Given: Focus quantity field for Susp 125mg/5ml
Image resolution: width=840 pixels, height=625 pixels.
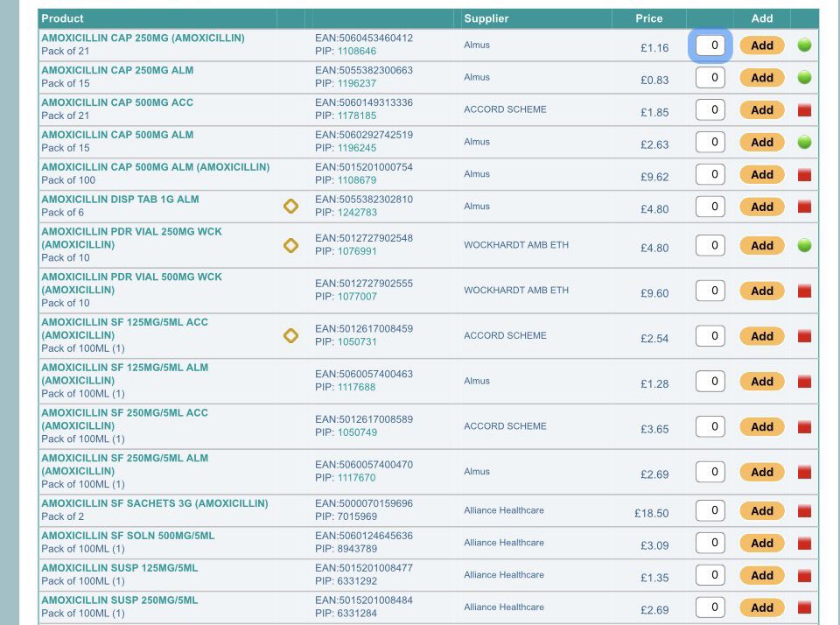Looking at the screenshot, I should [x=710, y=575].
